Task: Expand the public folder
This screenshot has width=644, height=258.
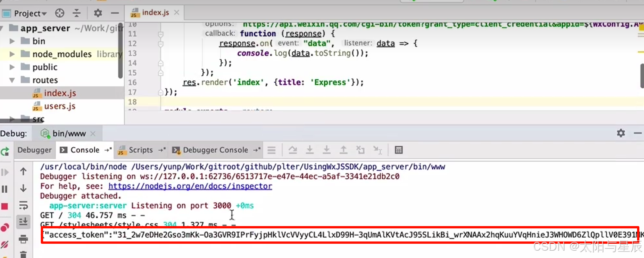Action: (x=12, y=67)
